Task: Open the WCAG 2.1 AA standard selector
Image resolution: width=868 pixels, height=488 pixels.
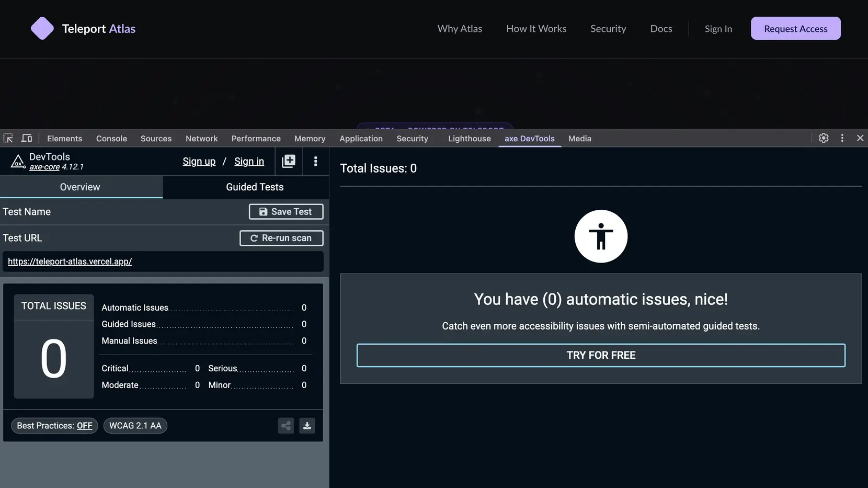Action: (x=135, y=426)
